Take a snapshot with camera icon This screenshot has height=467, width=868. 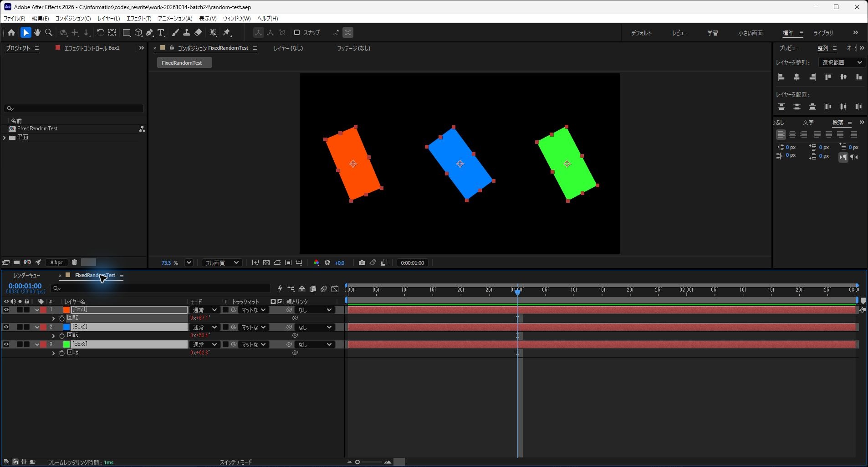pyautogui.click(x=362, y=263)
